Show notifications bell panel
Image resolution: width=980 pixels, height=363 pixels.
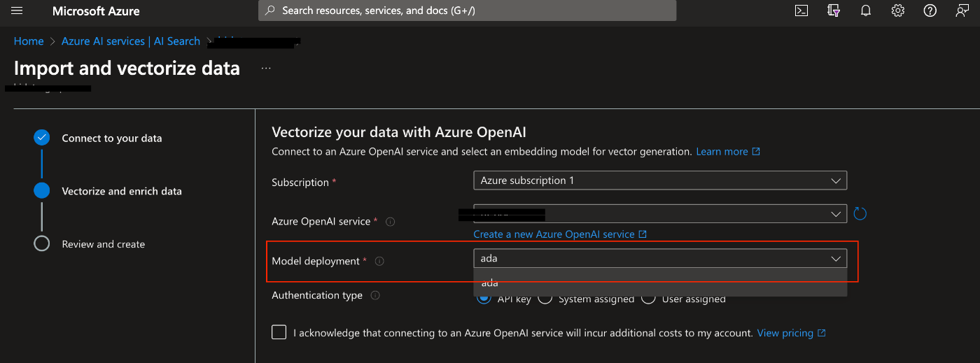pos(866,10)
